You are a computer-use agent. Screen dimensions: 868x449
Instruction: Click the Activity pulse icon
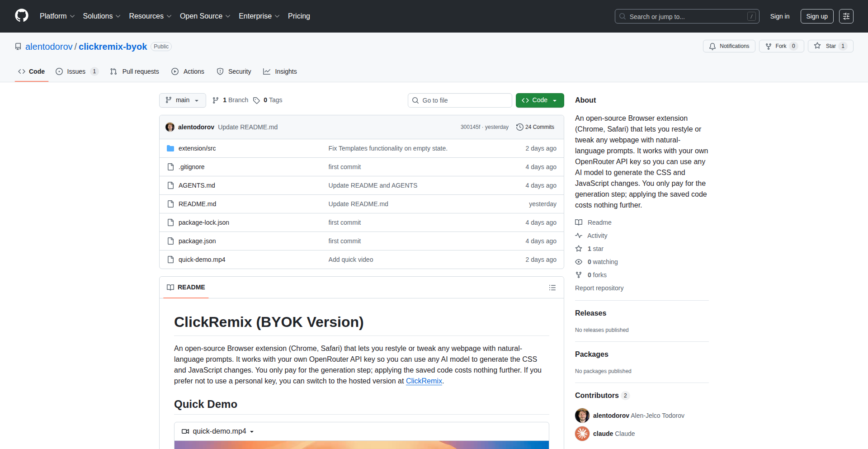pyautogui.click(x=579, y=236)
